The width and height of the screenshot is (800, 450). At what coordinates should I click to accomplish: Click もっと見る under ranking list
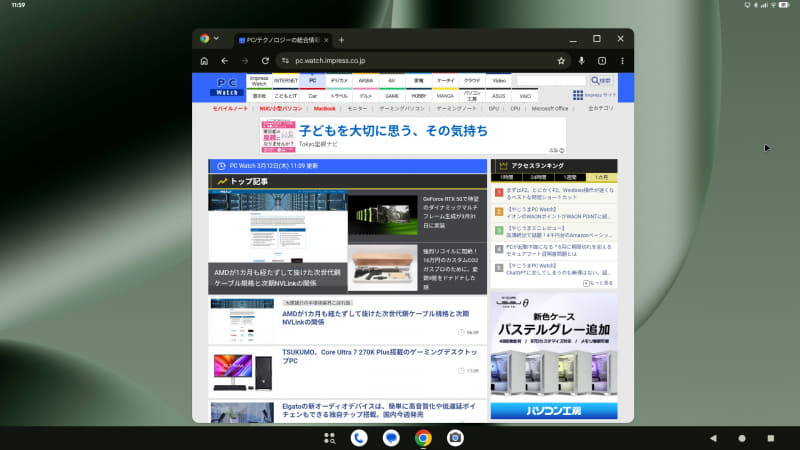coord(598,283)
